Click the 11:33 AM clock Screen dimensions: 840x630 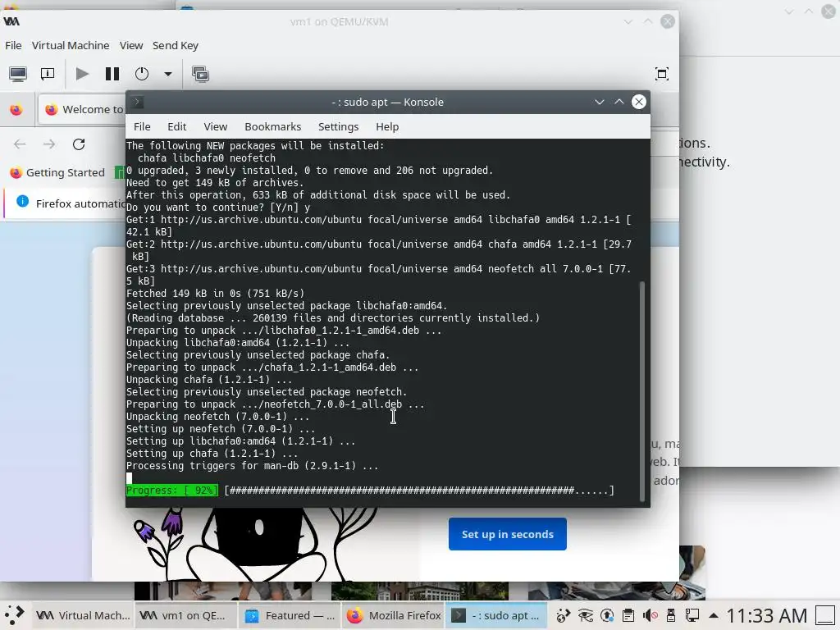coord(766,616)
